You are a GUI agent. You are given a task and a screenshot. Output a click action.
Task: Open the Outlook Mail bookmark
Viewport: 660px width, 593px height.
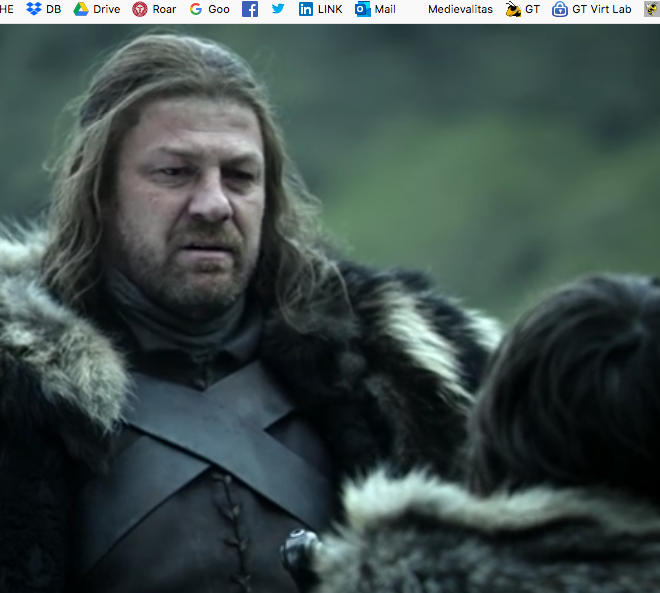point(375,9)
